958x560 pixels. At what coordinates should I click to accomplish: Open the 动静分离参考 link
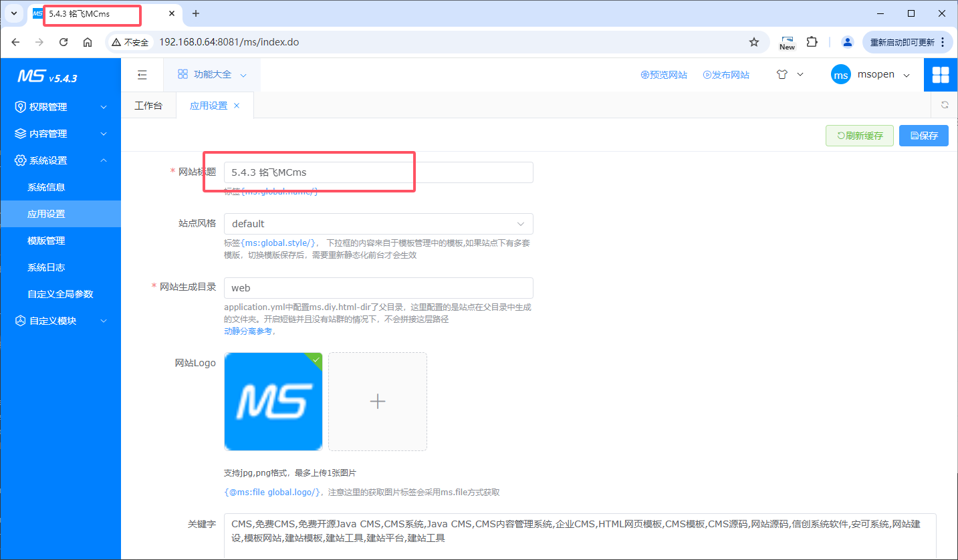(248, 331)
